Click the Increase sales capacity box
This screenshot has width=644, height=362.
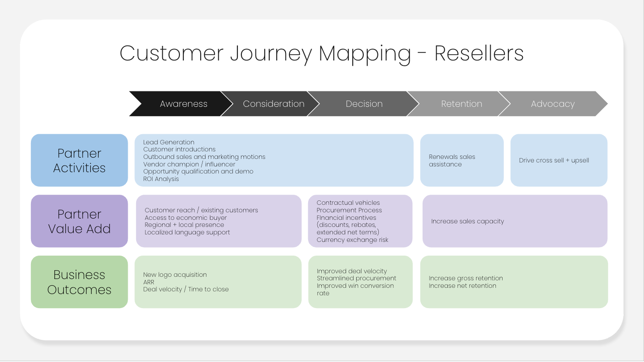tap(514, 221)
